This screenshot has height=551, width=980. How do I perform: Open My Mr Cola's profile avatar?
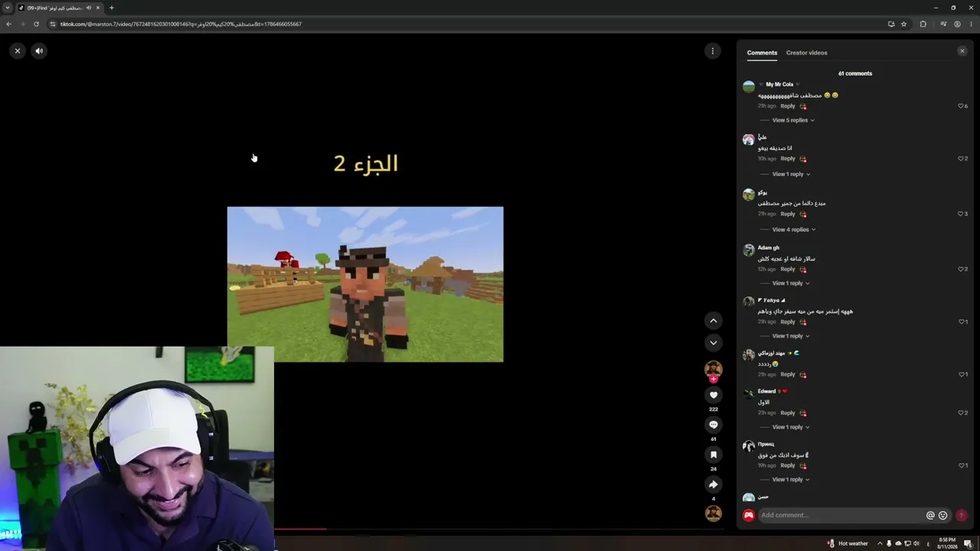click(749, 86)
